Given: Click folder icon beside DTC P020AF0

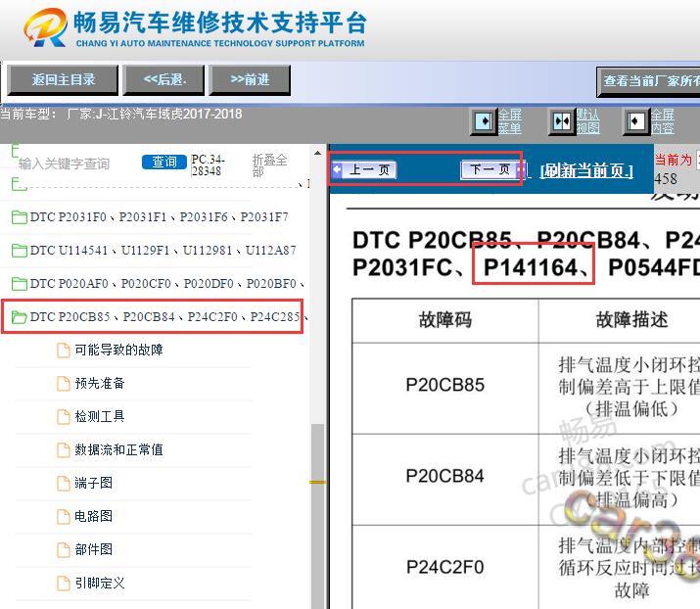Looking at the screenshot, I should [x=19, y=284].
